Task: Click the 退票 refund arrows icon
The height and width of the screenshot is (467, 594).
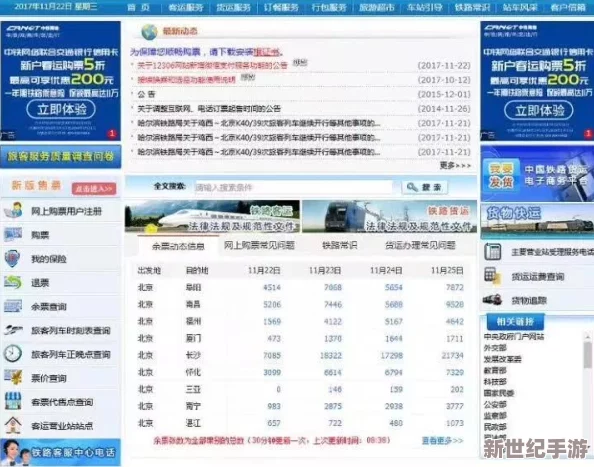Action: [13, 283]
